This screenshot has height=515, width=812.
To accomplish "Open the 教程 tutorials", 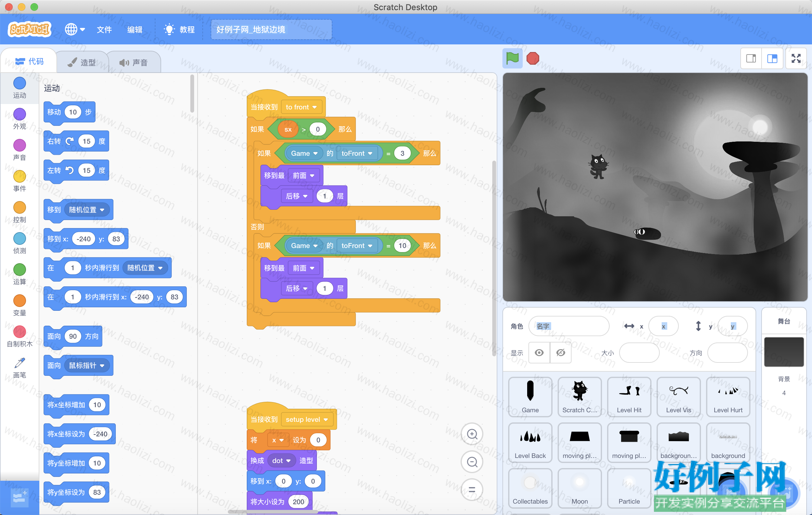I will [x=180, y=30].
